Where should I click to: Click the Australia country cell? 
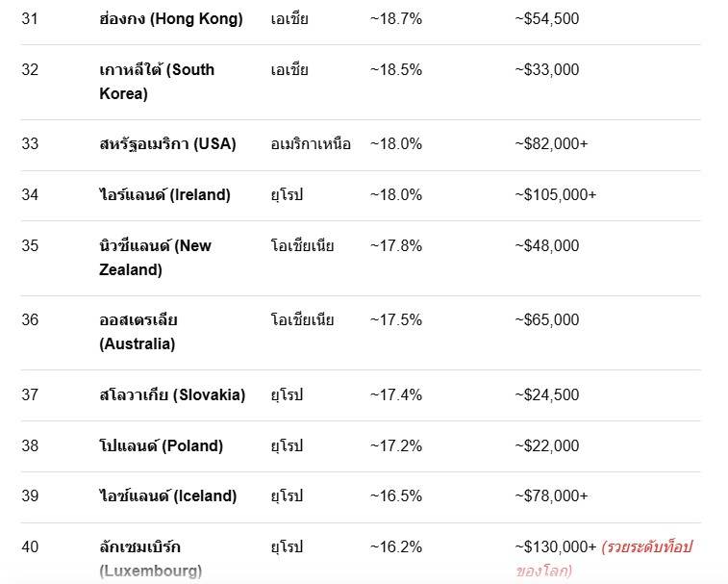pyautogui.click(x=138, y=332)
